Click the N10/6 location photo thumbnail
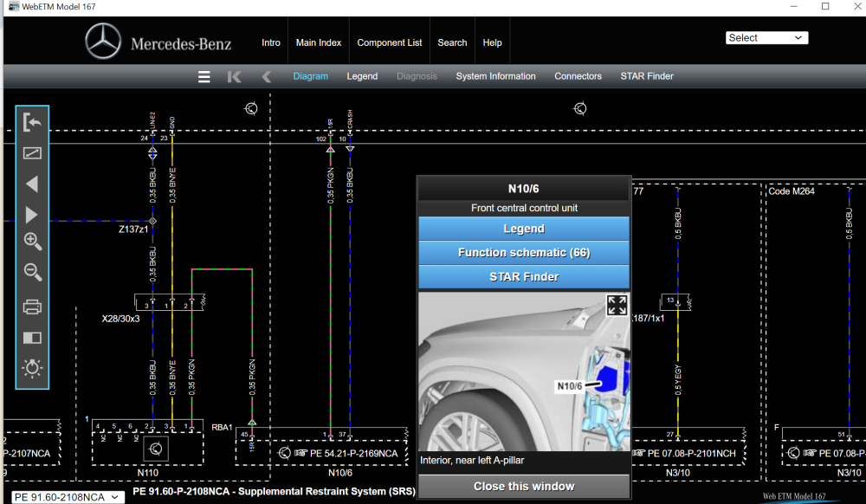866x504 pixels. tap(524, 372)
